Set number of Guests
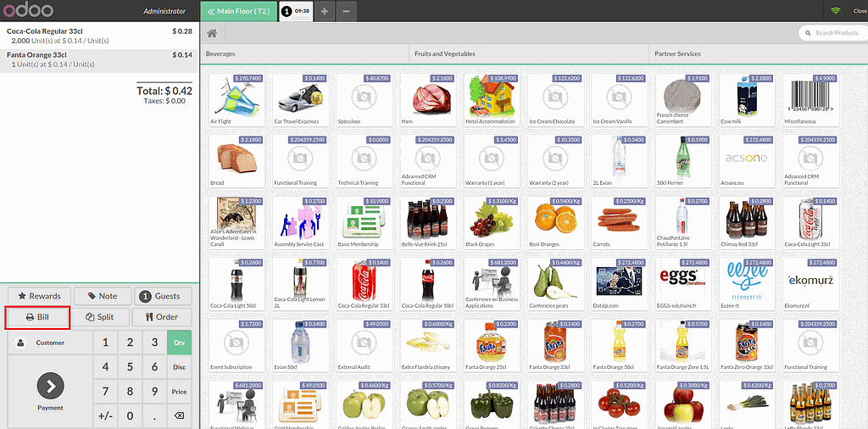The height and width of the screenshot is (429, 868). (x=162, y=296)
